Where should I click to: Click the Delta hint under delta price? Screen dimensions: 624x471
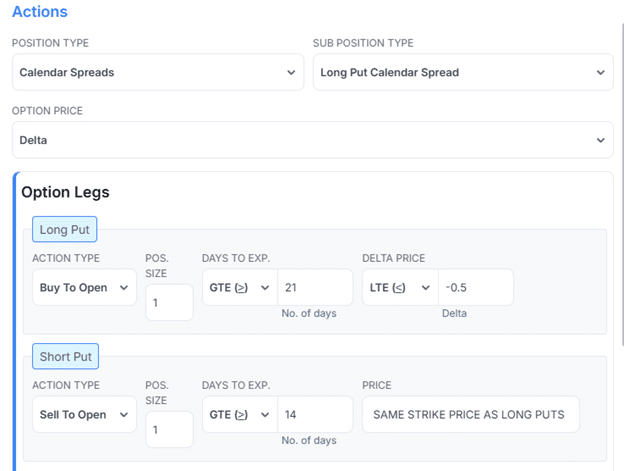454,313
